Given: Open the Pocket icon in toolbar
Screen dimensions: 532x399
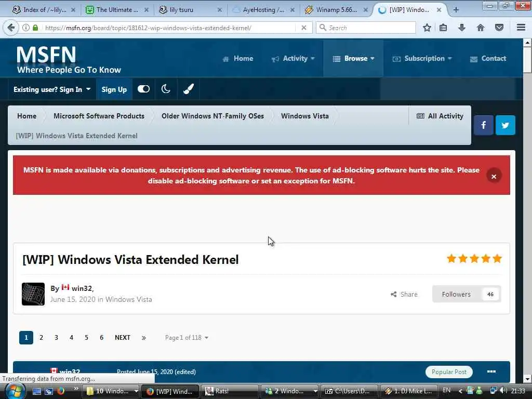Looking at the screenshot, I should coord(499,28).
